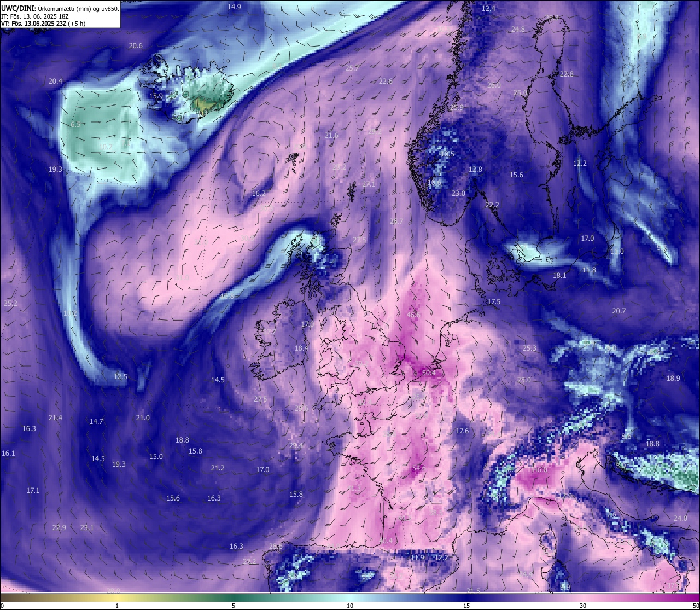
Task: Click the "IT: Fös. 13. 06. 2025 18Z" line
Action: pyautogui.click(x=35, y=16)
